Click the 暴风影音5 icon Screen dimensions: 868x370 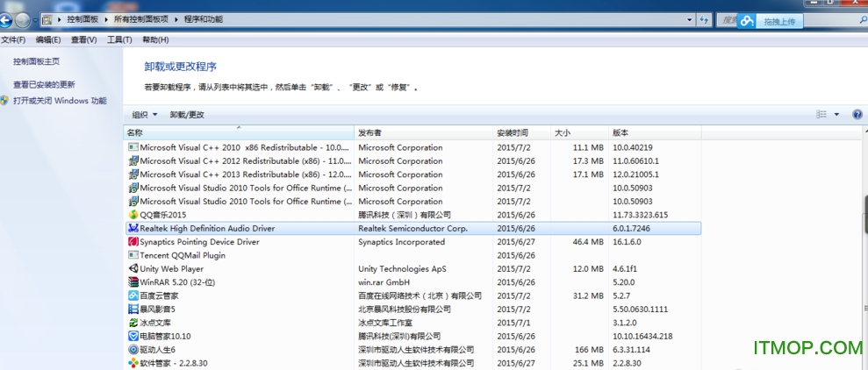[133, 310]
